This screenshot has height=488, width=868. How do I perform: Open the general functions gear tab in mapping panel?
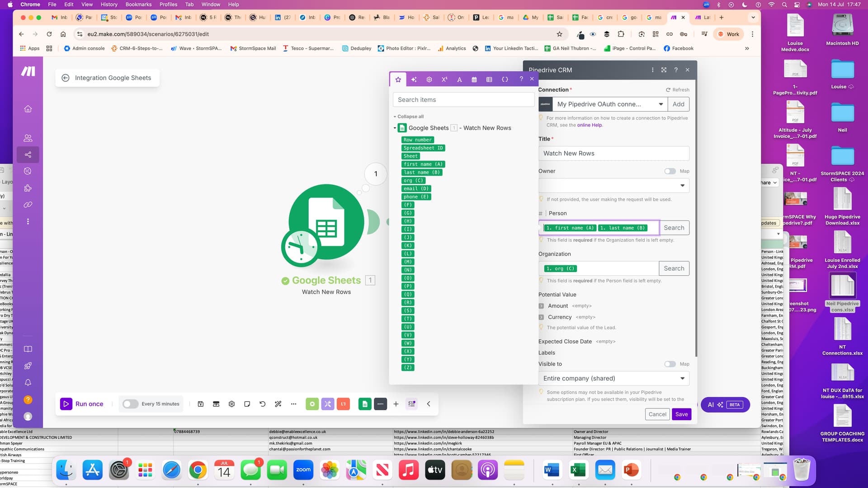[x=429, y=80]
